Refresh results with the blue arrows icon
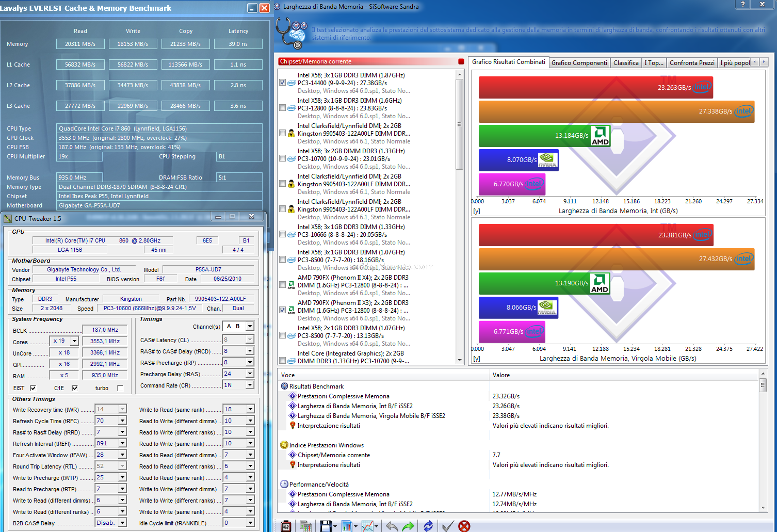 428,526
